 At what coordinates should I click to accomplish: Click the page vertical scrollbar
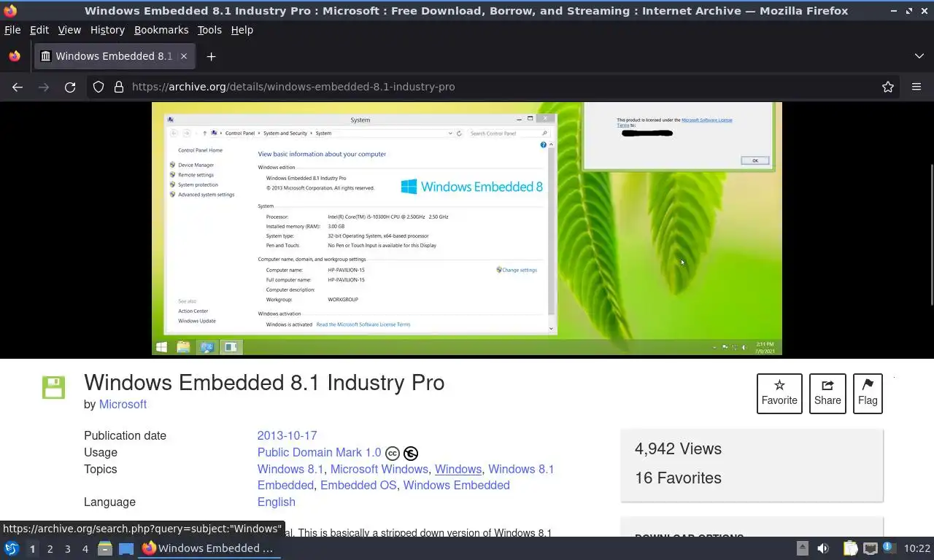click(x=931, y=233)
